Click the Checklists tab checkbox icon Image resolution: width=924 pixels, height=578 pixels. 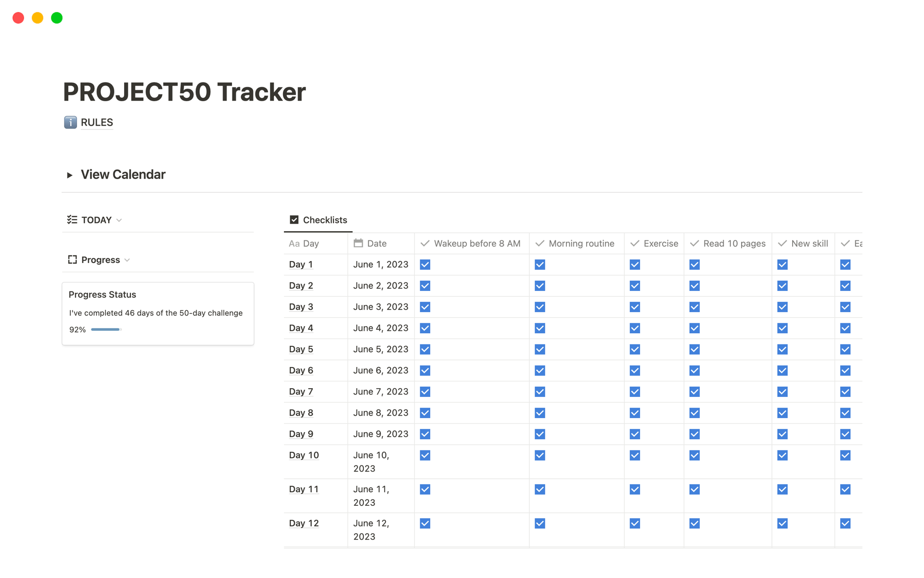(x=294, y=220)
